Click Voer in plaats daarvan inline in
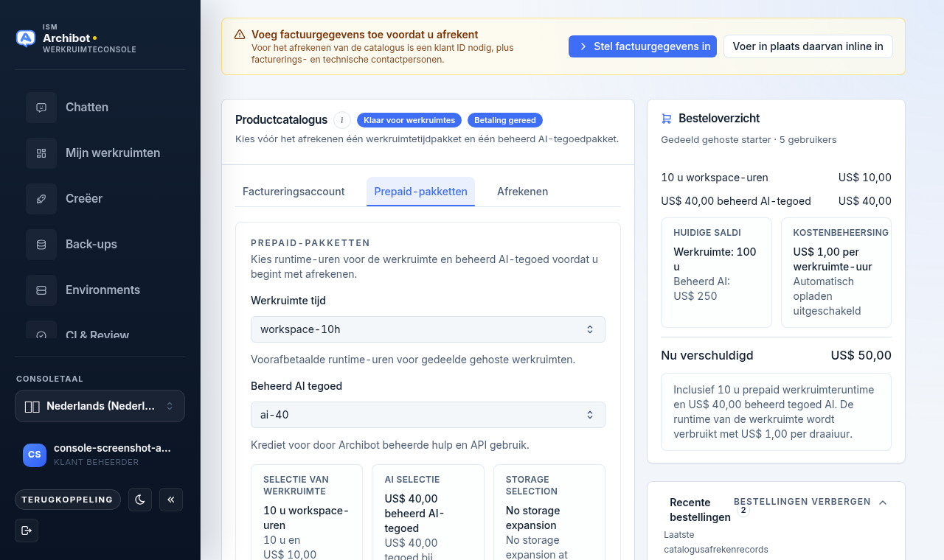This screenshot has width=944, height=560. tap(808, 46)
